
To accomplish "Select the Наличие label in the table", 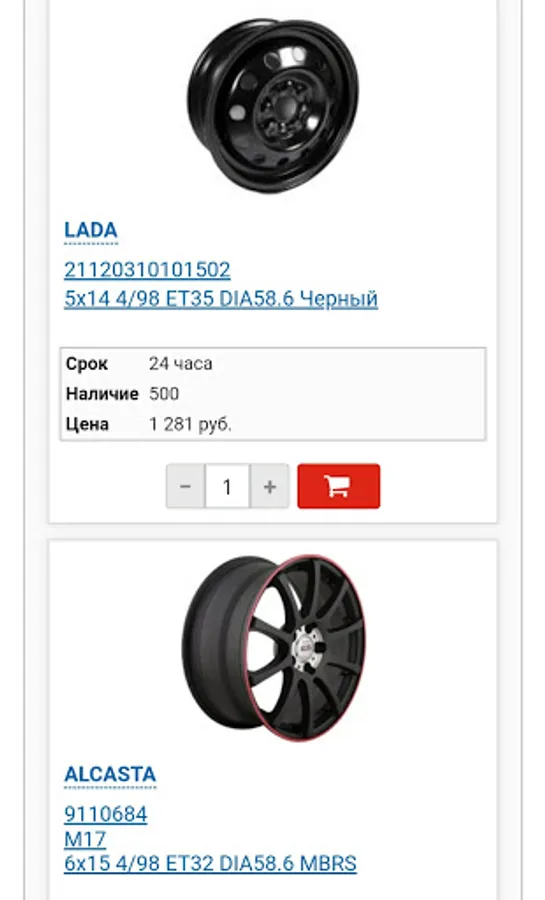I will click(102, 394).
